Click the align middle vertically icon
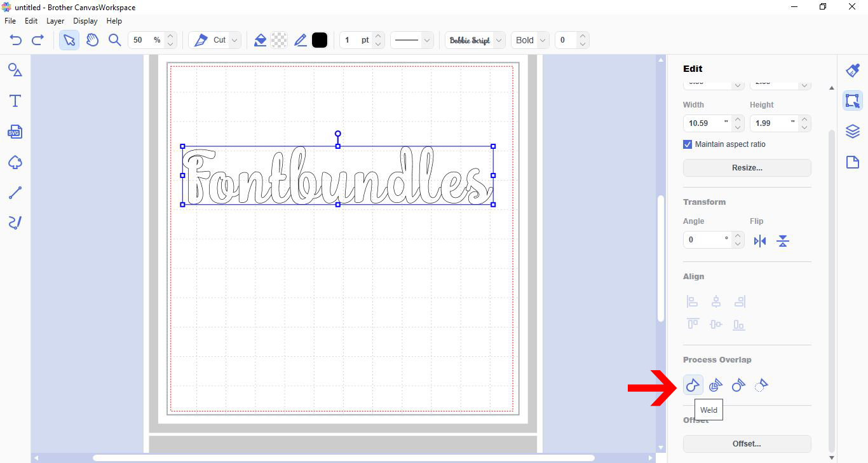Screen dimensions: 868x463 coord(716,324)
